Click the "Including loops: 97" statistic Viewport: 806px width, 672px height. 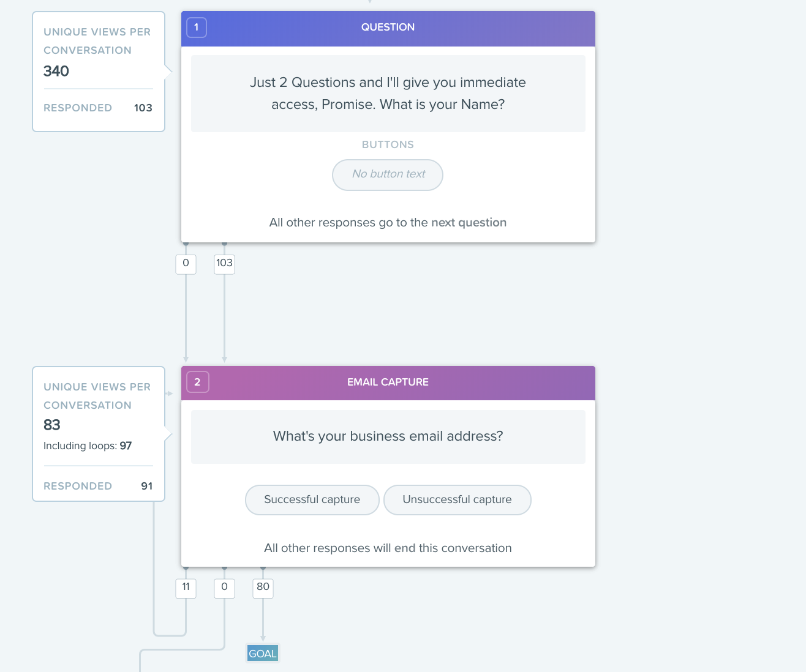88,446
